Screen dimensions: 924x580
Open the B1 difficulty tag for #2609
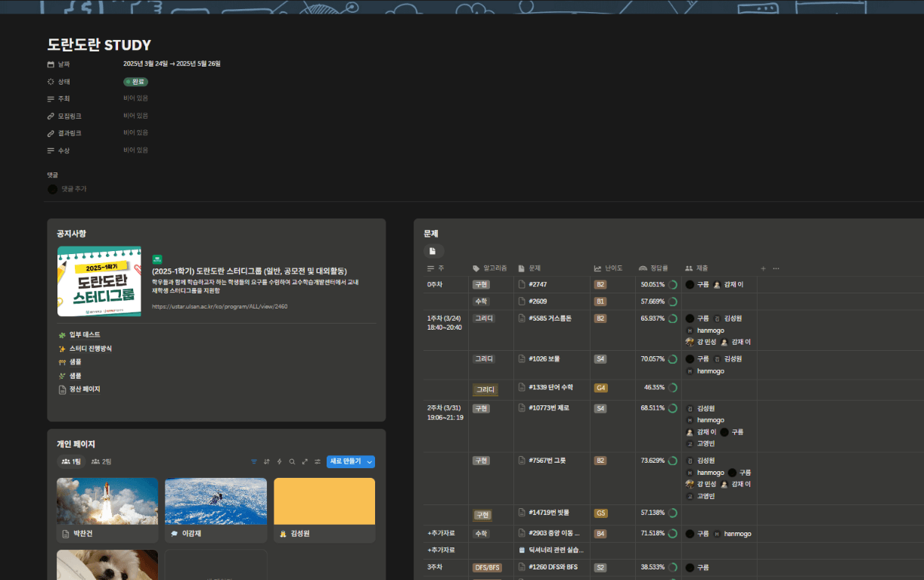tap(600, 302)
